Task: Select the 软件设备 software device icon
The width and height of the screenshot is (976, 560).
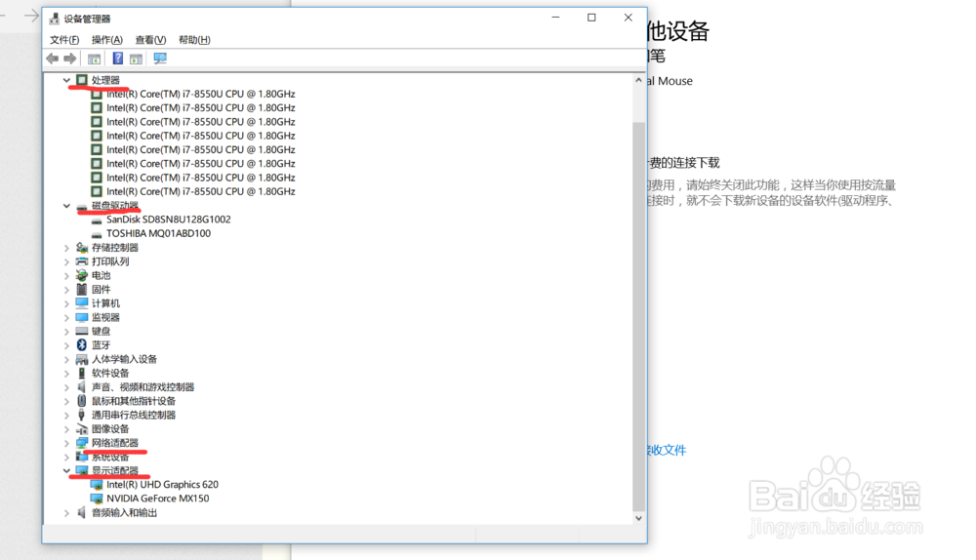Action: [x=82, y=373]
